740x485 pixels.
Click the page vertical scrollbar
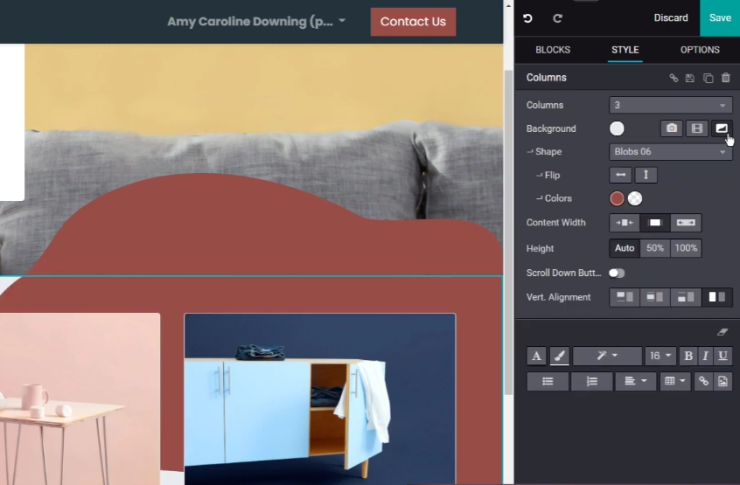click(x=508, y=232)
